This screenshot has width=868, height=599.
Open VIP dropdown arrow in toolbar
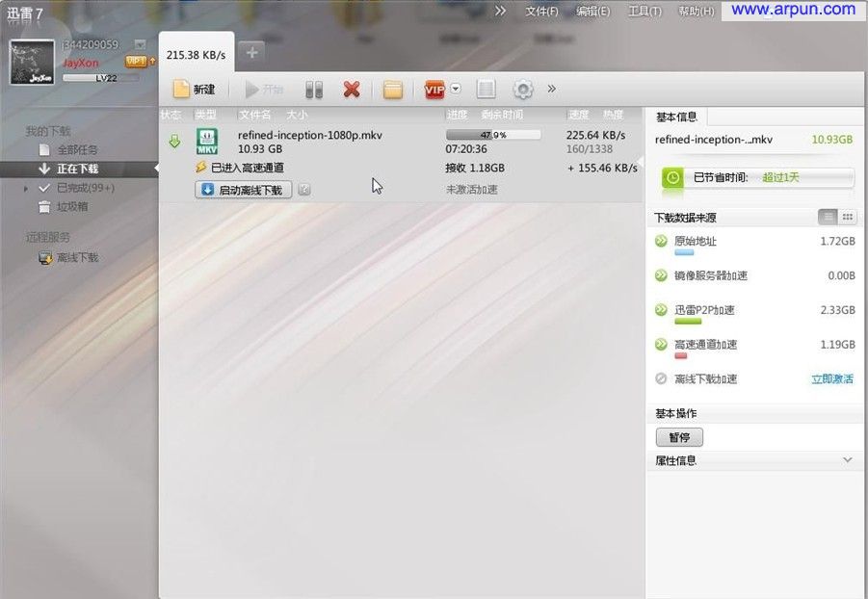pyautogui.click(x=456, y=89)
